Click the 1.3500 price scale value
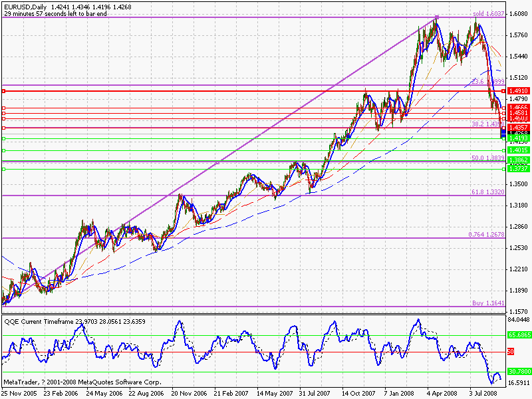Viewport: 532px width, 399px height. [x=519, y=184]
